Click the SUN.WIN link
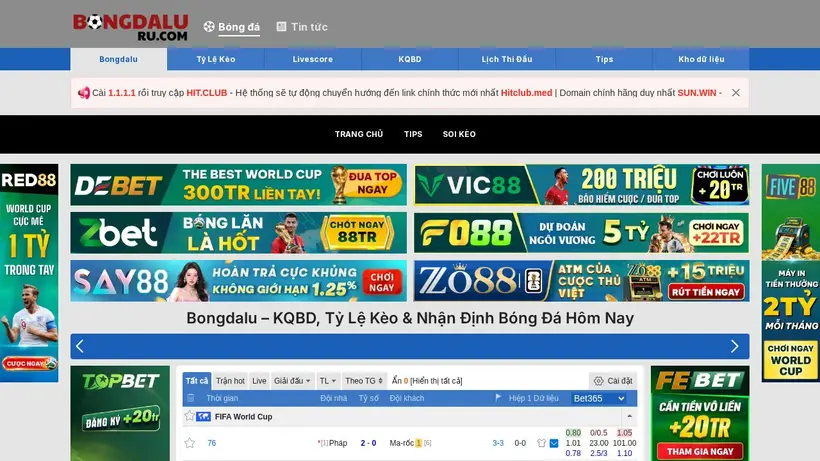 click(697, 93)
